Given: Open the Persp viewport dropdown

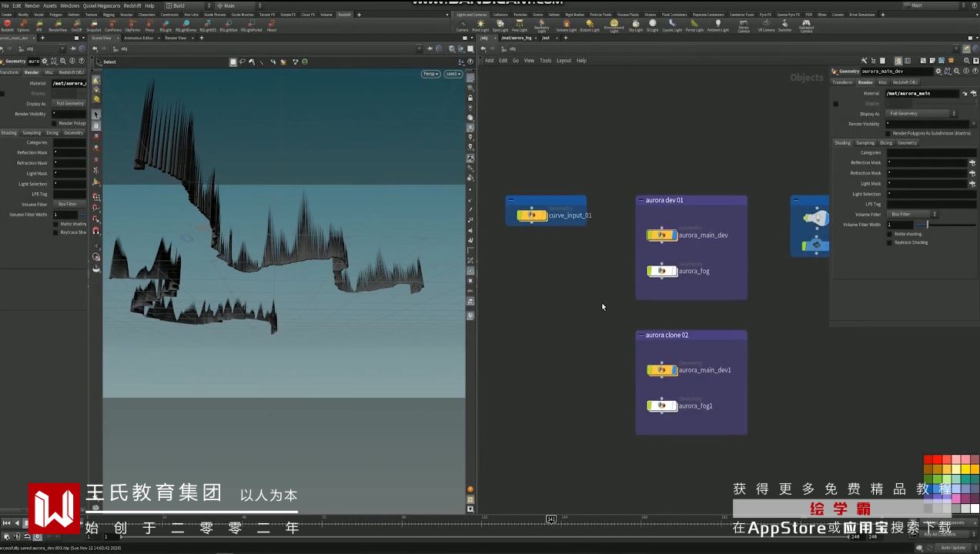Looking at the screenshot, I should pyautogui.click(x=430, y=74).
